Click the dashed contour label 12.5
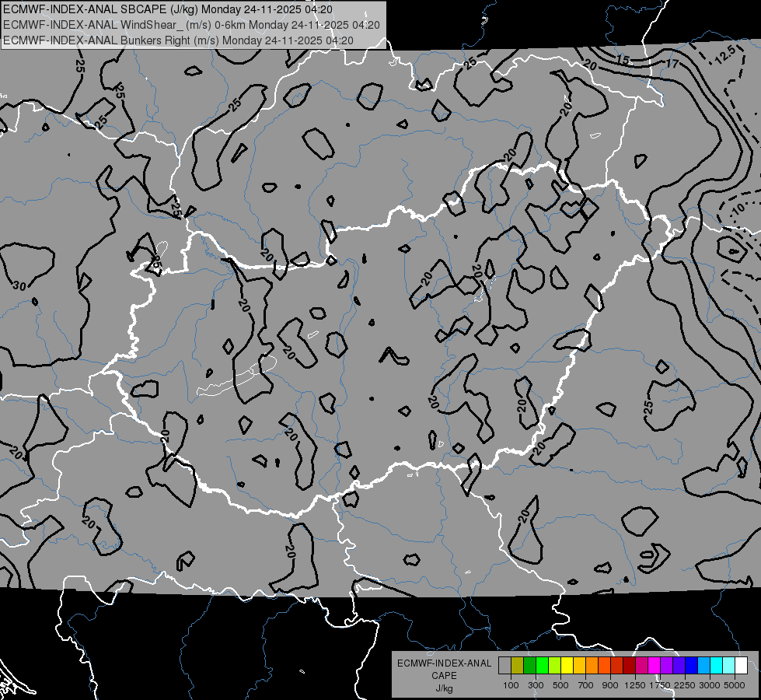 [725, 54]
